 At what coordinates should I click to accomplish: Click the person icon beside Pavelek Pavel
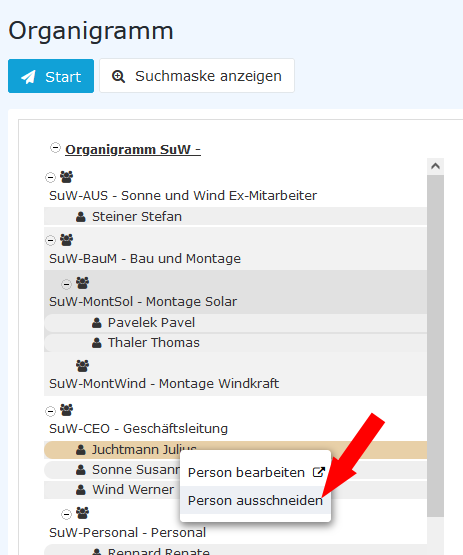coord(97,322)
